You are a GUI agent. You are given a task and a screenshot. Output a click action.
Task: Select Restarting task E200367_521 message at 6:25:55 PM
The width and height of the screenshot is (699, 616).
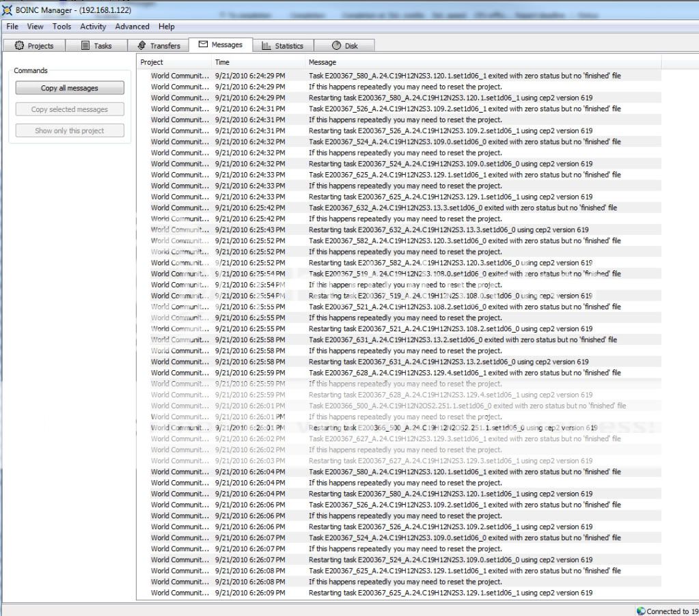pos(399,328)
